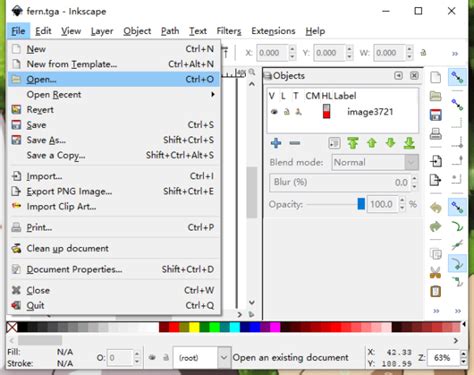Click the Paste clipboard icon
Viewport: 474px width, 375px height.
tap(435, 291)
